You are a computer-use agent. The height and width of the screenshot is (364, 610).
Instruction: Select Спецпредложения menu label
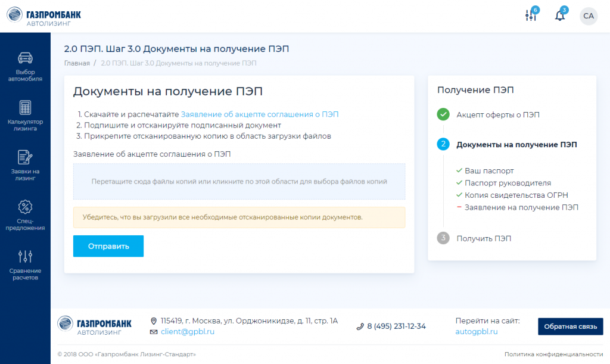[25, 225]
